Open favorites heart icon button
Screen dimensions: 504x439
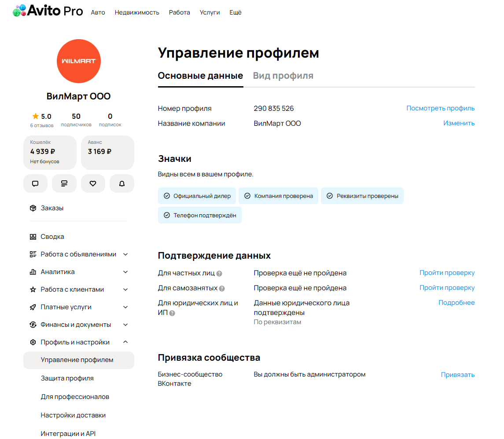click(93, 184)
